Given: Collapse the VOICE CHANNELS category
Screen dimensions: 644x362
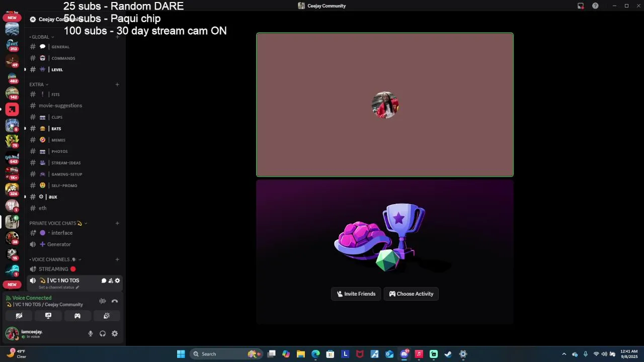Looking at the screenshot, I should coord(55,259).
